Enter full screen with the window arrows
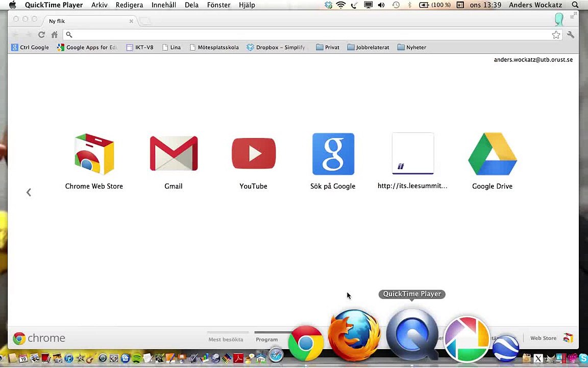Image resolution: width=588 pixels, height=368 pixels. [x=573, y=16]
